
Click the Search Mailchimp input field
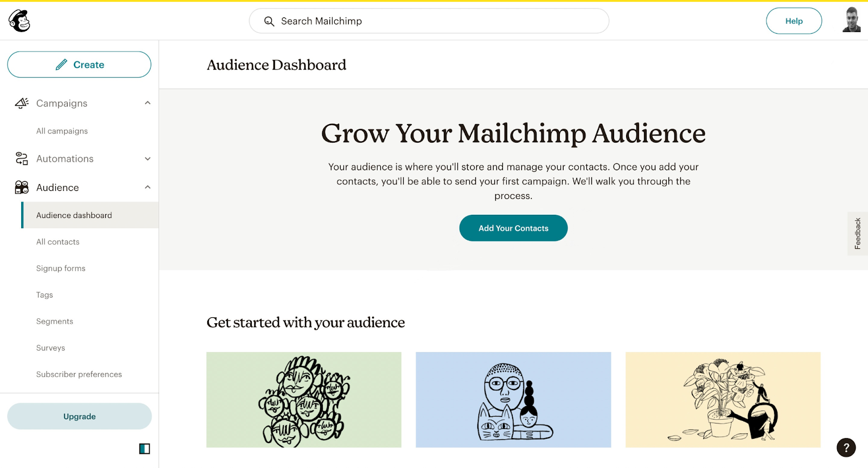point(429,21)
